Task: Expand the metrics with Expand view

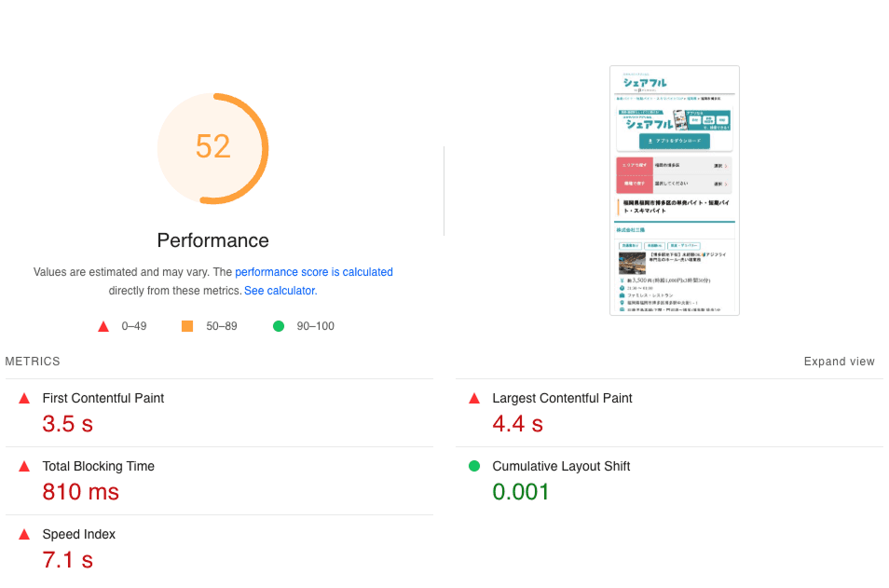Action: (839, 362)
